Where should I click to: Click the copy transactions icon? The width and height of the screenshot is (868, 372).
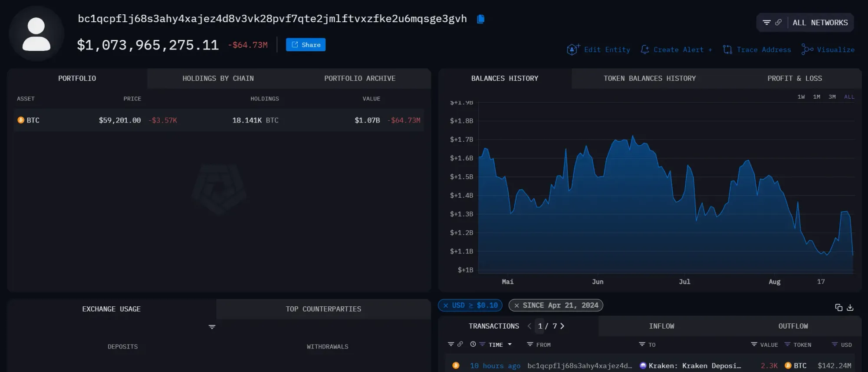coord(838,307)
